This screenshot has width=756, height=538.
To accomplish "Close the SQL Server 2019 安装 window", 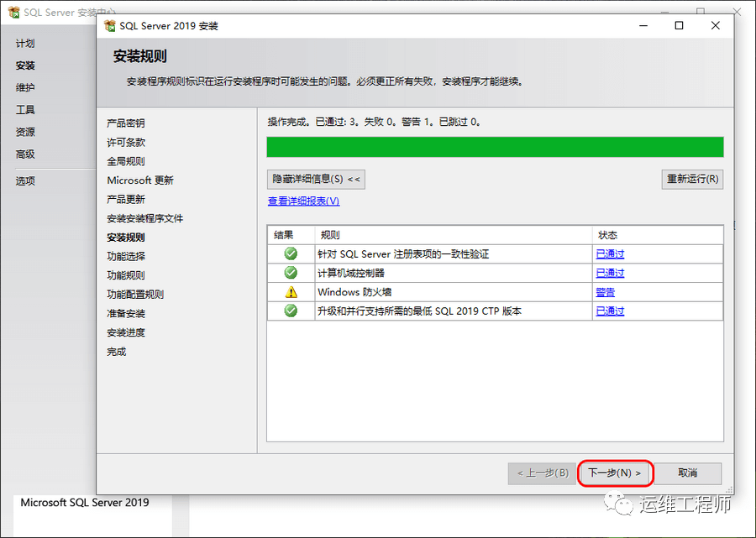I will point(716,26).
